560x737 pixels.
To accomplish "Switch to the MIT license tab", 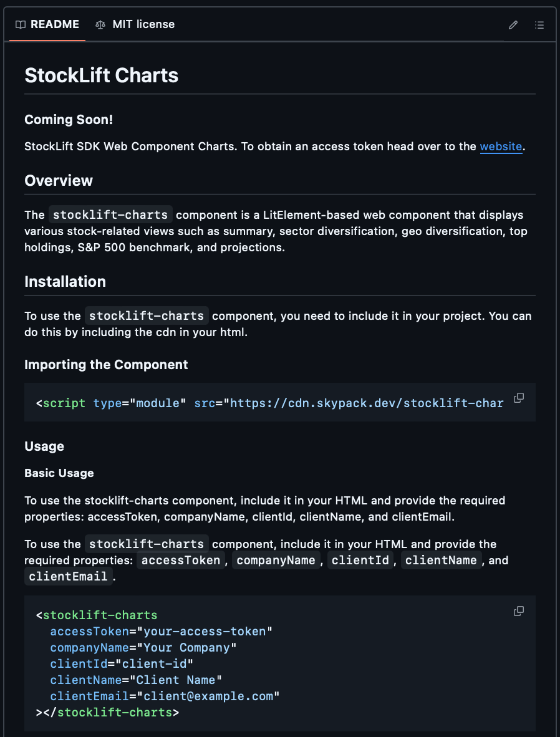I will (x=135, y=24).
